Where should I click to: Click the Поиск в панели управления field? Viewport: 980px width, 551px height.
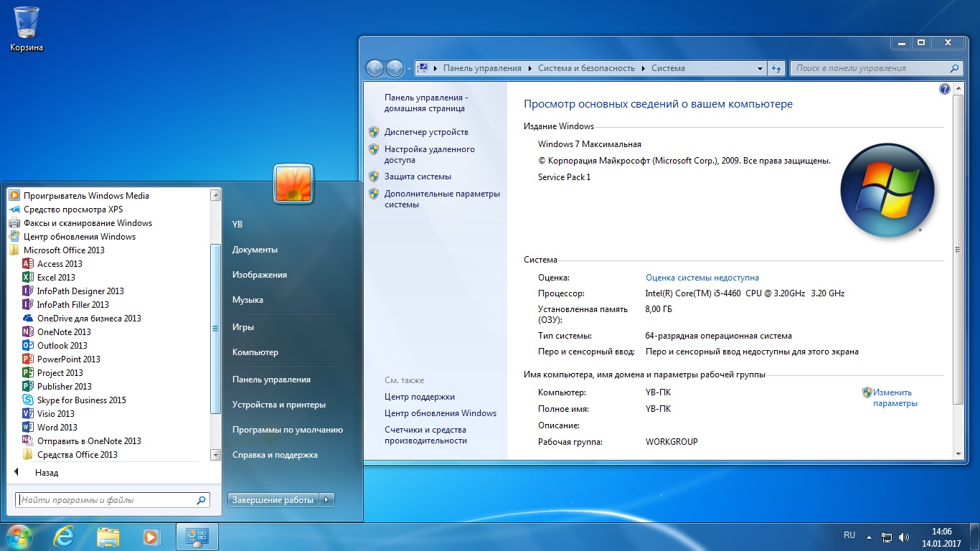click(875, 68)
